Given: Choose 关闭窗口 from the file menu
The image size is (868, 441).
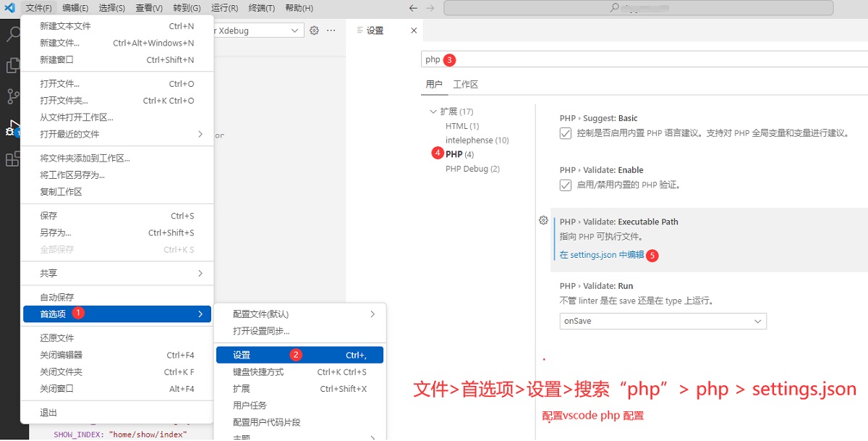Looking at the screenshot, I should tap(117, 388).
